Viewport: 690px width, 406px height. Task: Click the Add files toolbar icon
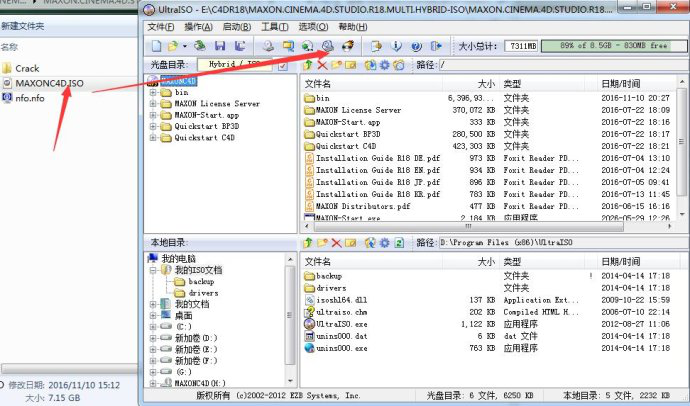[x=376, y=46]
